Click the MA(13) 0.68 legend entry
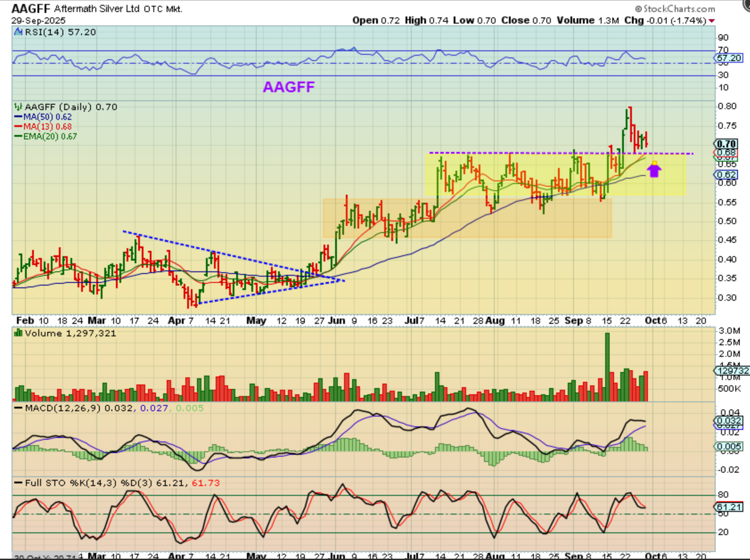 point(48,127)
